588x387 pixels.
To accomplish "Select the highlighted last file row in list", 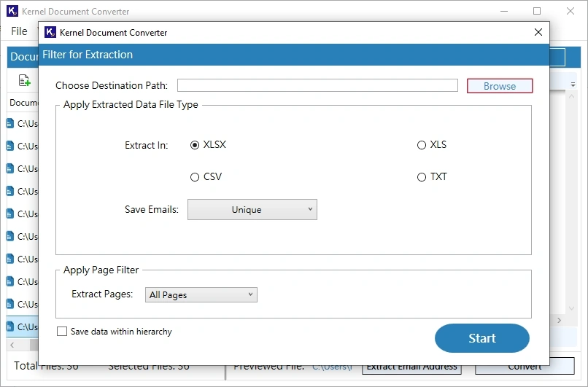I will click(x=23, y=327).
